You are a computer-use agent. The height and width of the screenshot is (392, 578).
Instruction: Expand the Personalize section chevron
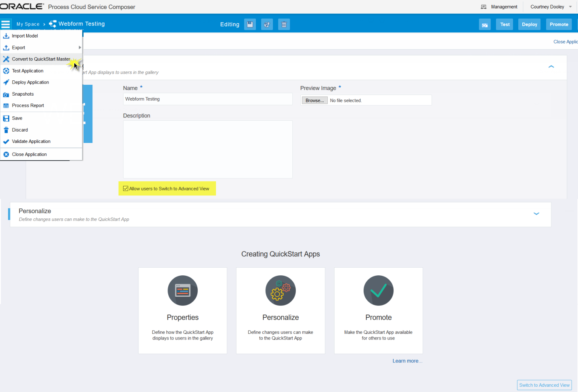tap(536, 214)
